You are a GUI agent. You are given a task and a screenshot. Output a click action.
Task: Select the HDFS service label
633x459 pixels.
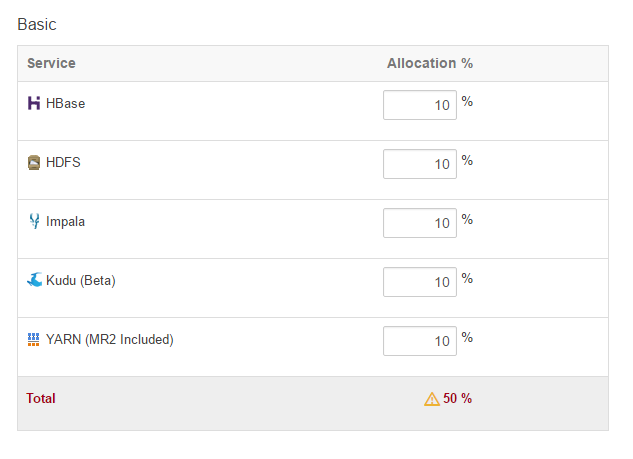pyautogui.click(x=63, y=162)
